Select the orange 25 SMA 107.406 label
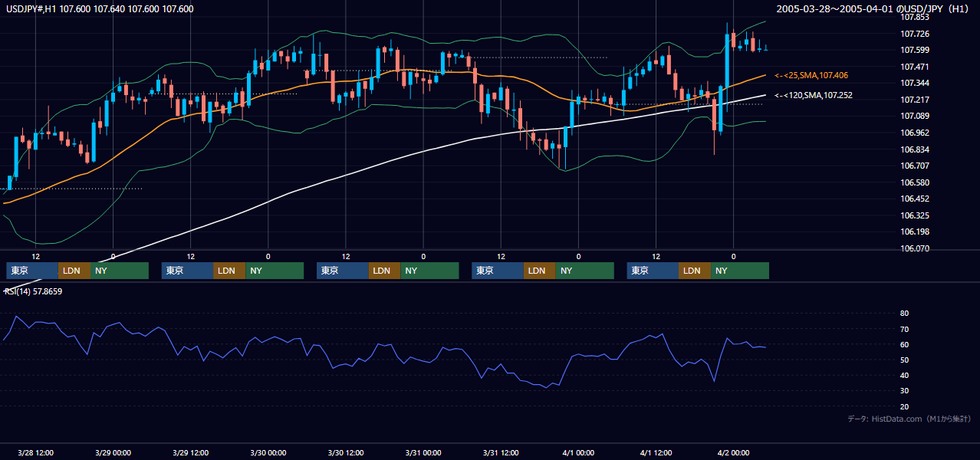The height and width of the screenshot is (460, 980). tap(811, 75)
